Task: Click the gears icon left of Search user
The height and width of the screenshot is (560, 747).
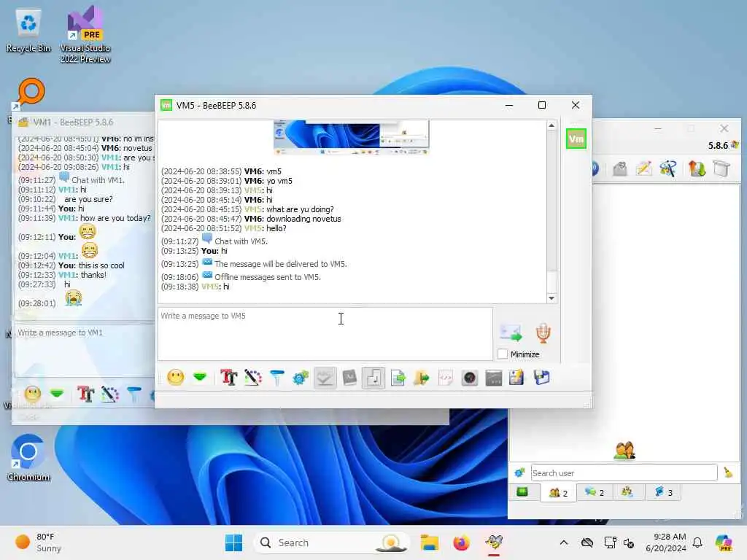Action: tap(519, 472)
